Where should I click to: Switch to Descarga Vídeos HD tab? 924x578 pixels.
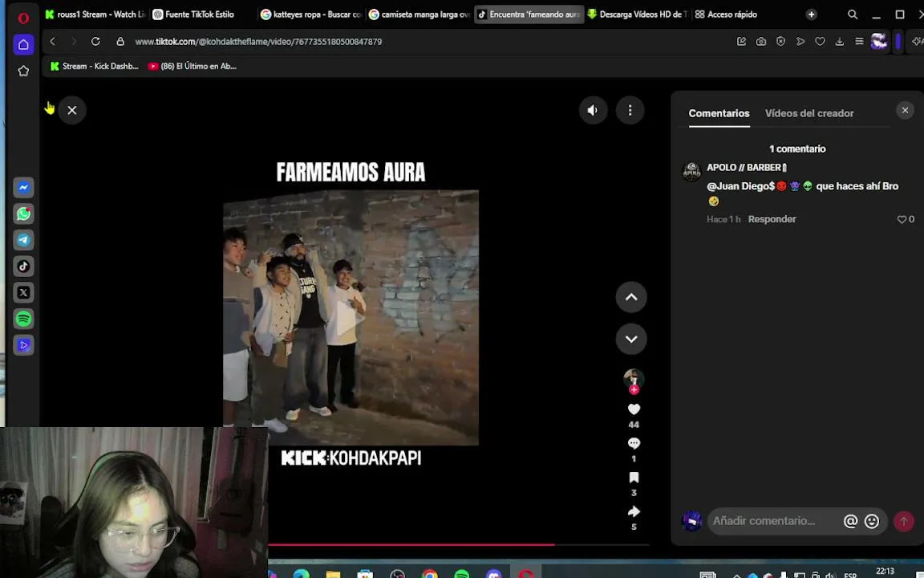(637, 14)
